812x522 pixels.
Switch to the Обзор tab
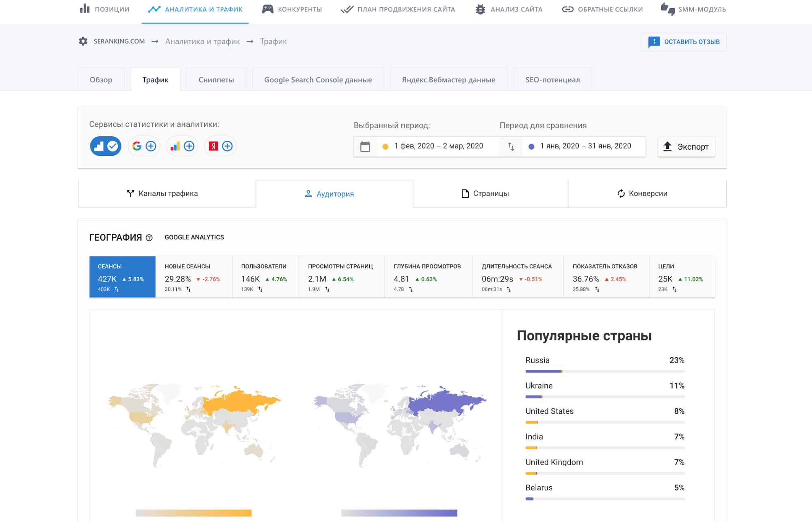pyautogui.click(x=101, y=80)
